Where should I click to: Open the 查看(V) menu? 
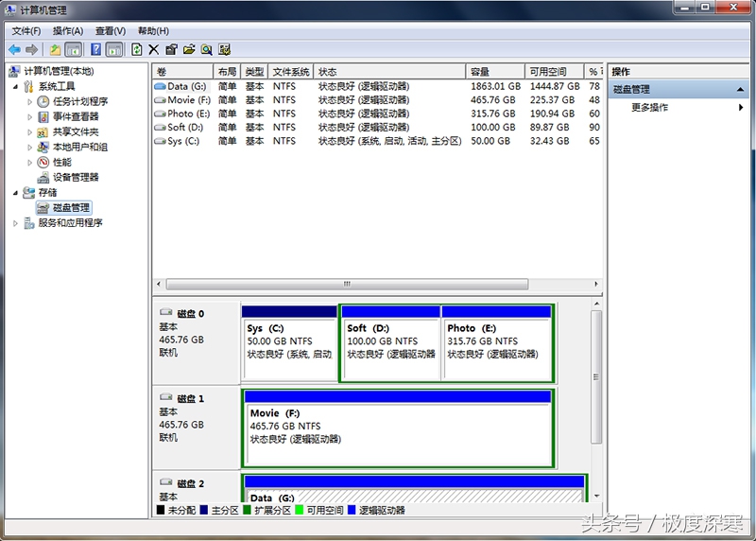point(110,31)
